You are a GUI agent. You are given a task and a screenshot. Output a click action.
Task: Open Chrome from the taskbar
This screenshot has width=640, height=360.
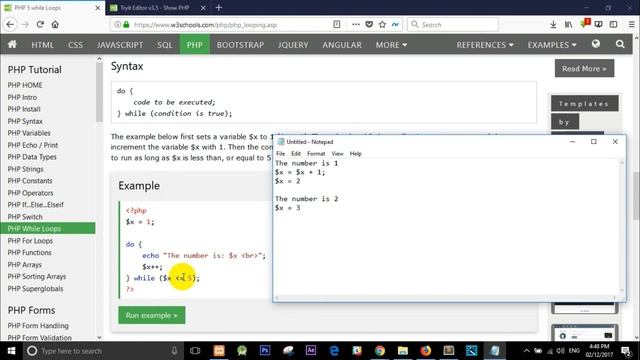(380, 351)
